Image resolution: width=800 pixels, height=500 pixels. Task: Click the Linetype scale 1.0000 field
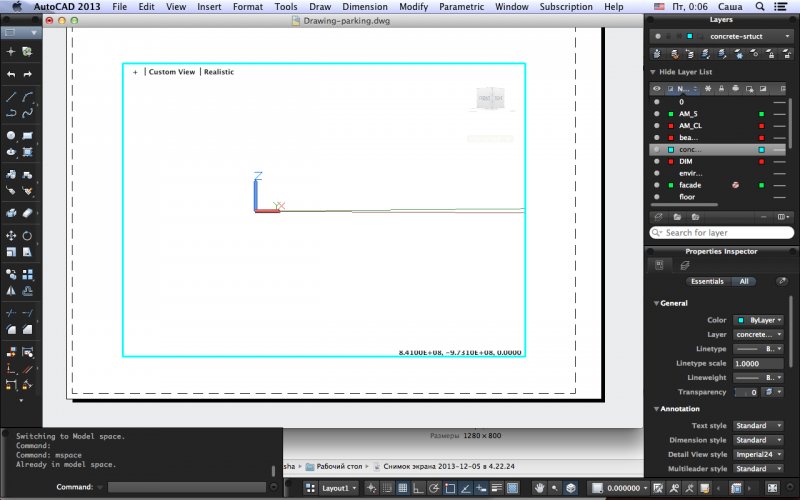(758, 363)
